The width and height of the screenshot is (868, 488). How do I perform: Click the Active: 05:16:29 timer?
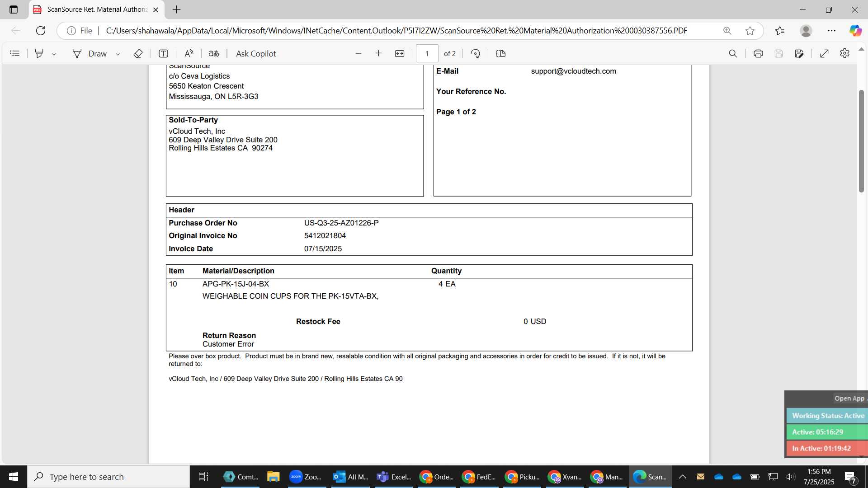click(827, 432)
